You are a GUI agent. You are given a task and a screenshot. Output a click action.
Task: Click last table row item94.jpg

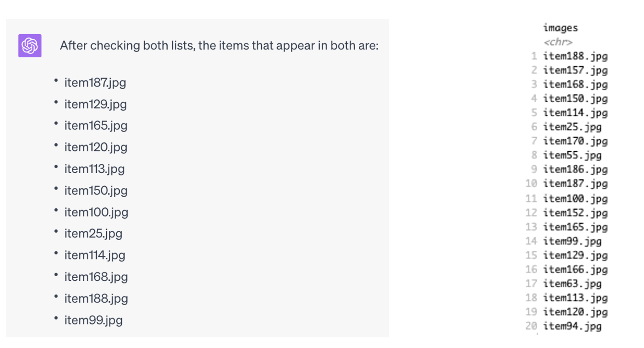572,326
